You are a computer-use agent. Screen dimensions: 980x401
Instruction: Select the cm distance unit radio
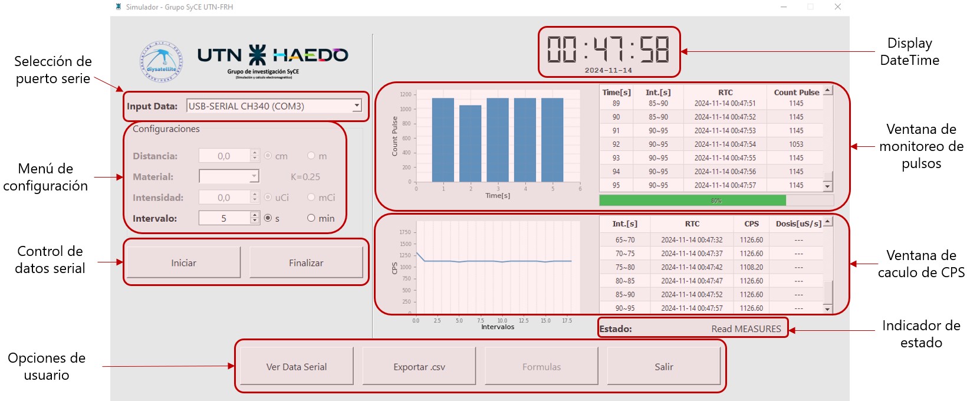click(268, 156)
